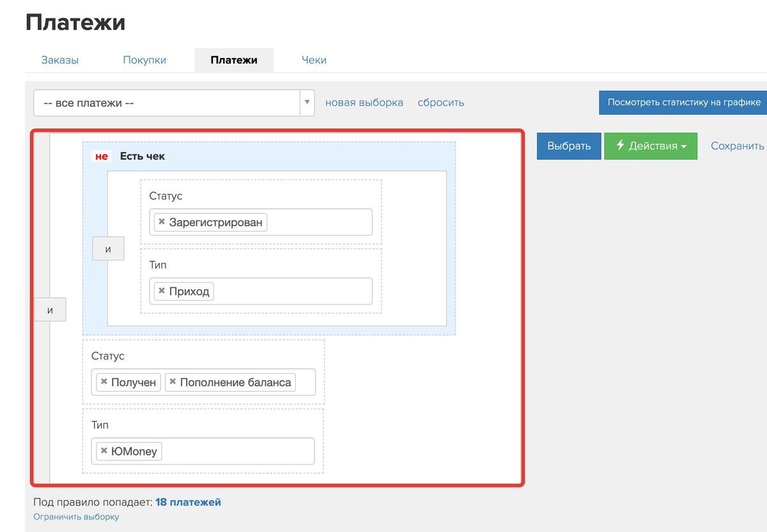Click Посмотреть статистику на графике button
Screen dimensions: 767x532
pyautogui.click(x=683, y=102)
